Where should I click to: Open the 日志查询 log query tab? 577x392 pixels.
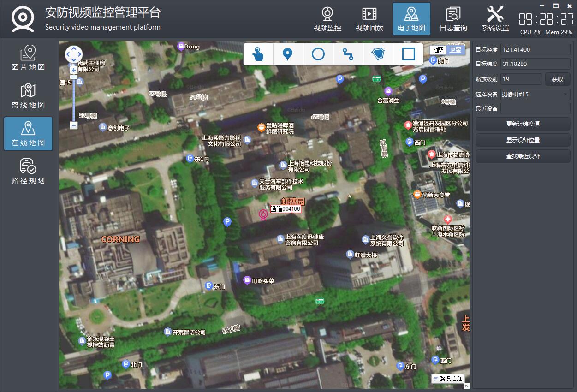point(453,19)
